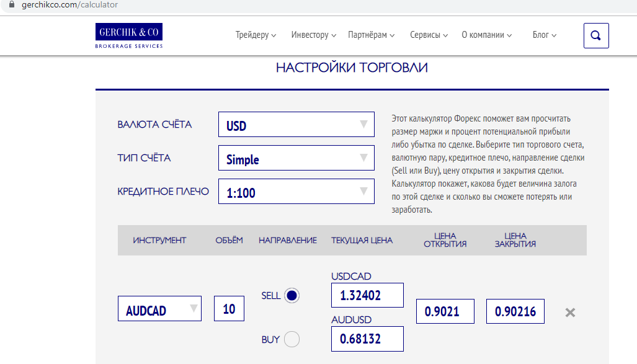Image resolution: width=637 pixels, height=364 pixels.
Task: Open the account currency USD dropdown
Action: [296, 124]
